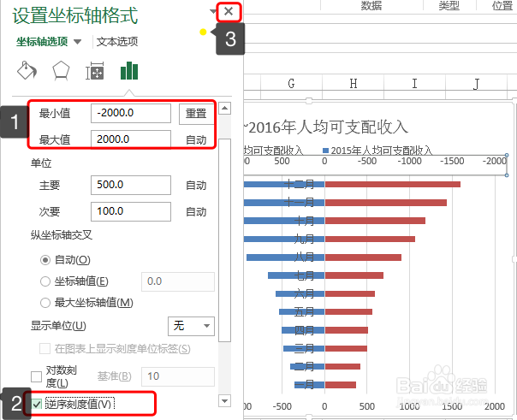Edit the 最大值 field showing 2000.0
517x420 pixels.
(131, 139)
